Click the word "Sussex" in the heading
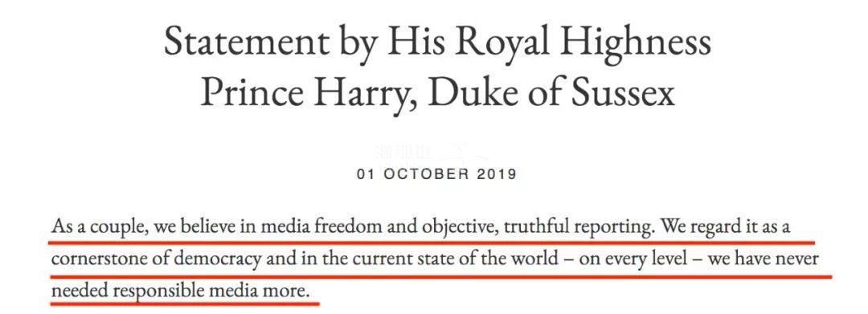Image resolution: width=868 pixels, height=314 pixels. point(623,92)
